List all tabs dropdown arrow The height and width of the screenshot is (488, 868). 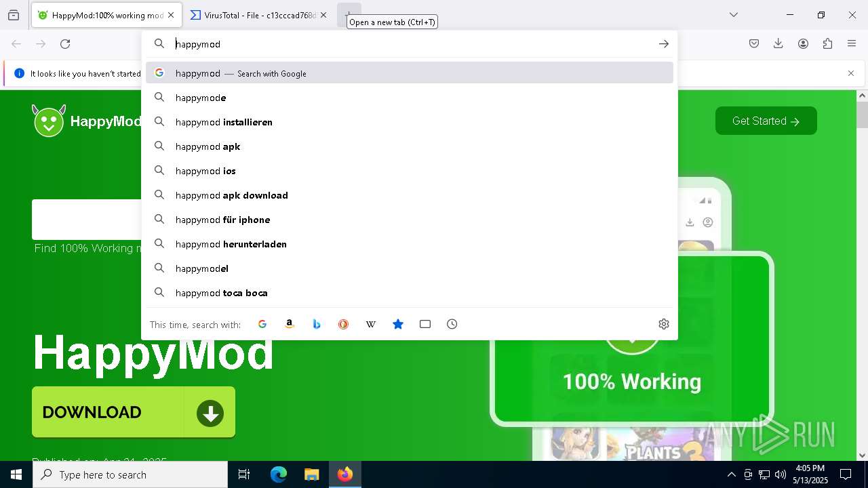click(x=734, y=15)
